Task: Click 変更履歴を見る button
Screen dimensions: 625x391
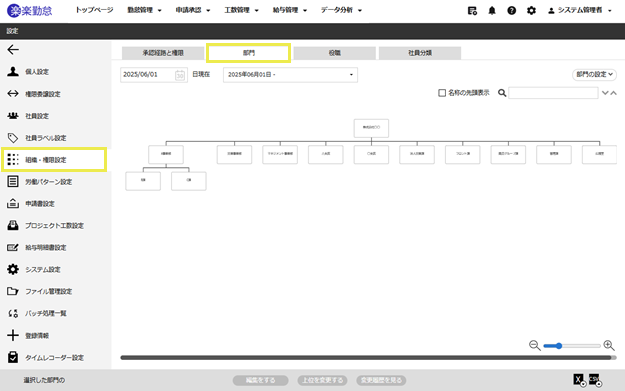Action: (x=381, y=380)
